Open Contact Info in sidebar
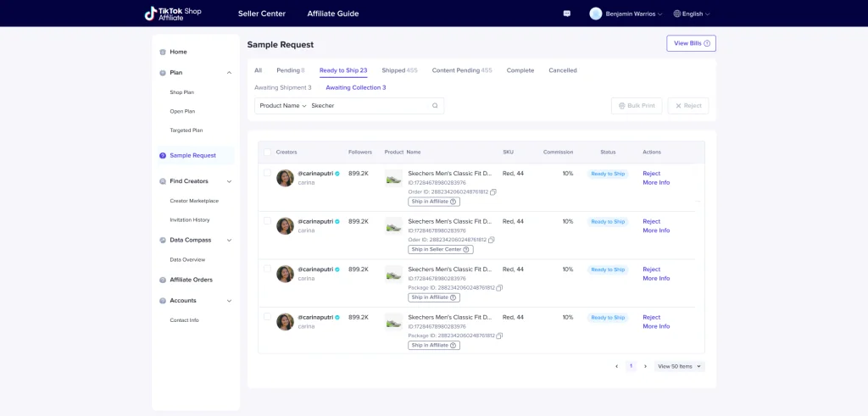The height and width of the screenshot is (416, 868). tap(184, 320)
